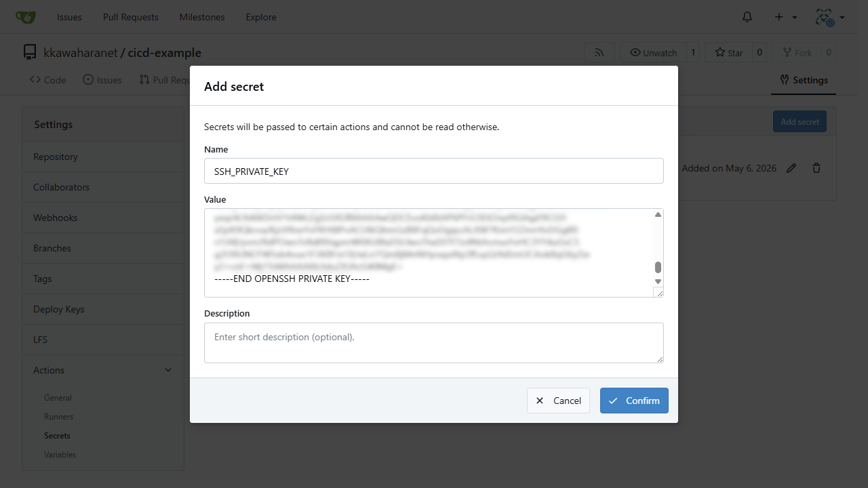868x488 pixels.
Task: Open the plus create-new dropdown
Action: point(786,17)
